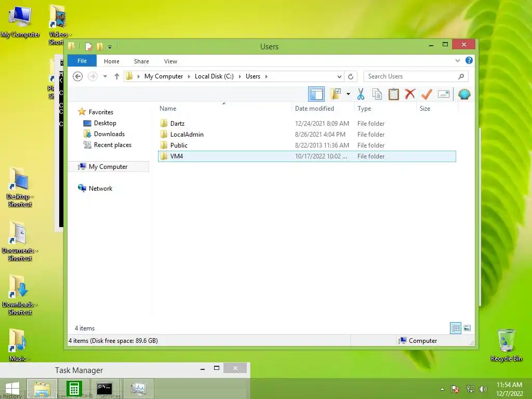This screenshot has height=399, width=532.
Task: Open the Share ribbon tab
Action: (141, 61)
